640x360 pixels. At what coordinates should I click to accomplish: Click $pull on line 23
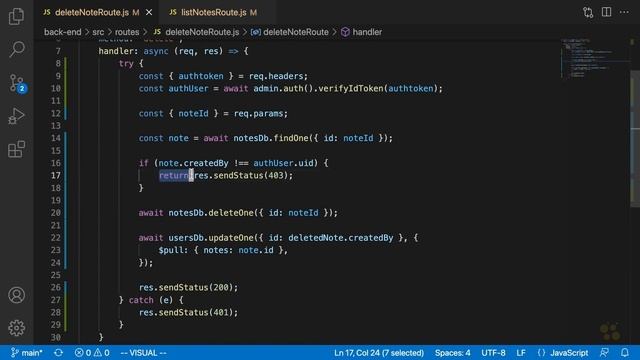pyautogui.click(x=171, y=250)
